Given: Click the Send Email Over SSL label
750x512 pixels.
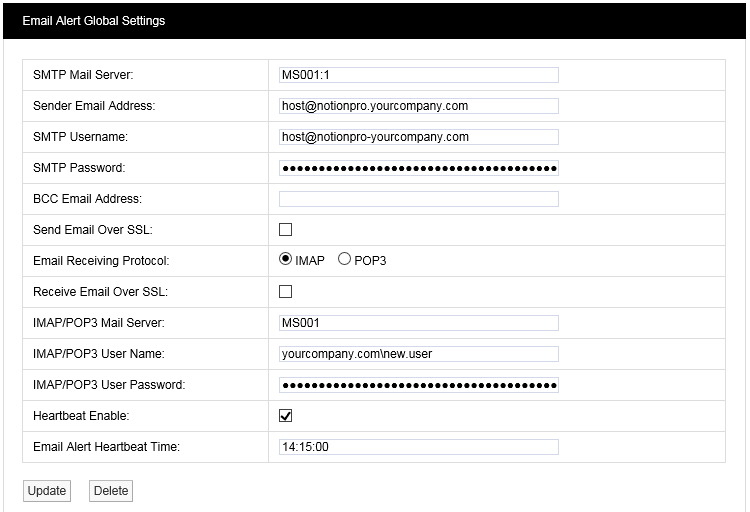Looking at the screenshot, I should (x=92, y=230).
